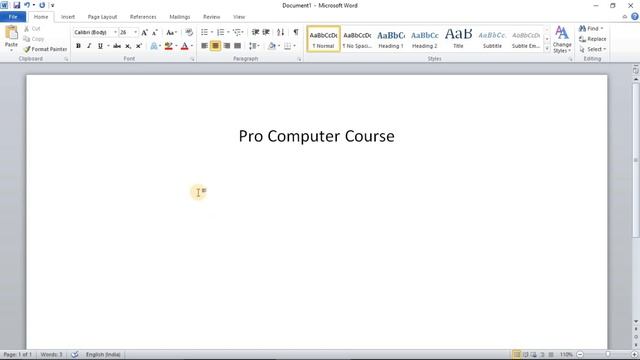Clear formatting with the eraser icon

[x=189, y=32]
